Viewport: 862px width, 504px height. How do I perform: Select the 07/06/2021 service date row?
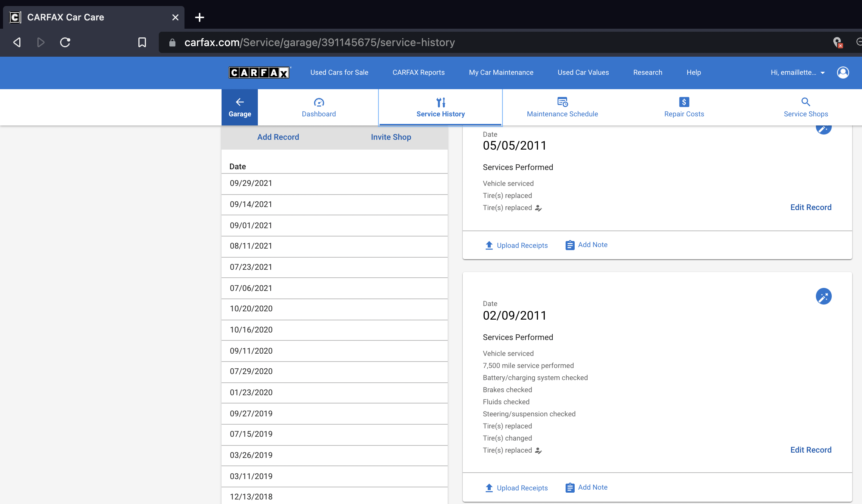335,288
